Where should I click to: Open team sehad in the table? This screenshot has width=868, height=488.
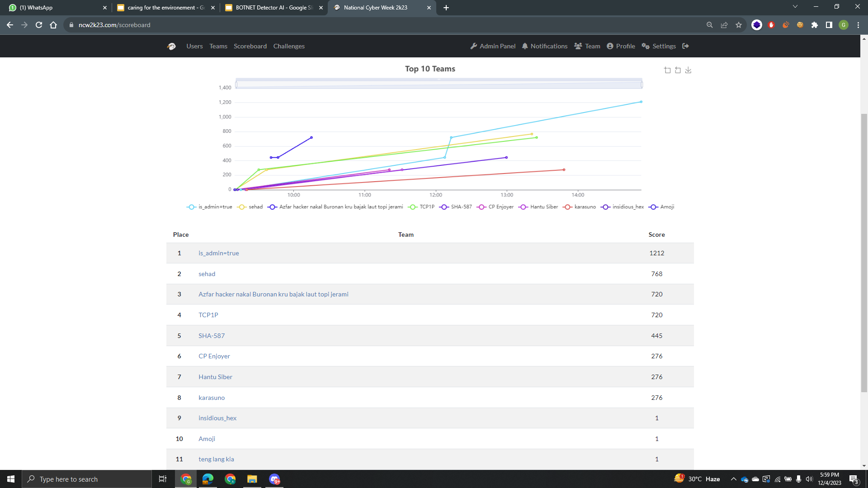pos(207,274)
